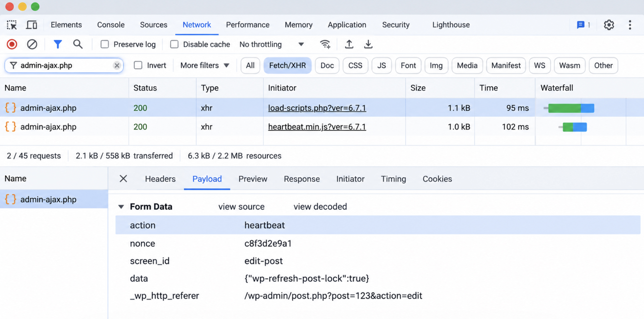
Task: Toggle the CSS type filter
Action: [355, 65]
